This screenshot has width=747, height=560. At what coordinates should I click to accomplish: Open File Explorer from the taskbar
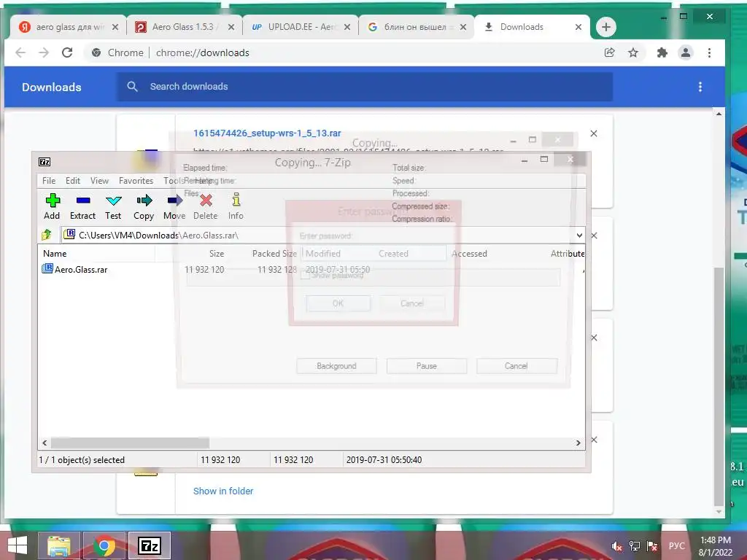point(59,545)
